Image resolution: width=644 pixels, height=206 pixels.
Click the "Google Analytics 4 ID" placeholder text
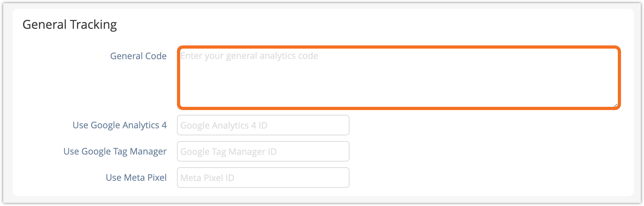click(x=224, y=125)
